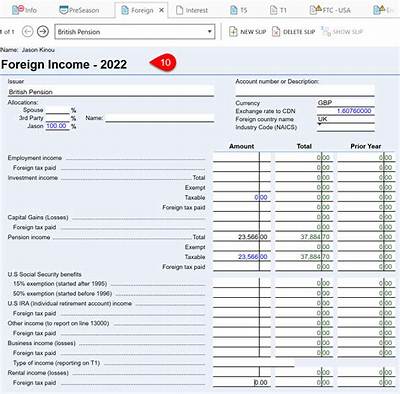400x394 pixels.
Task: Go to the next slip arrow
Action: click(43, 32)
